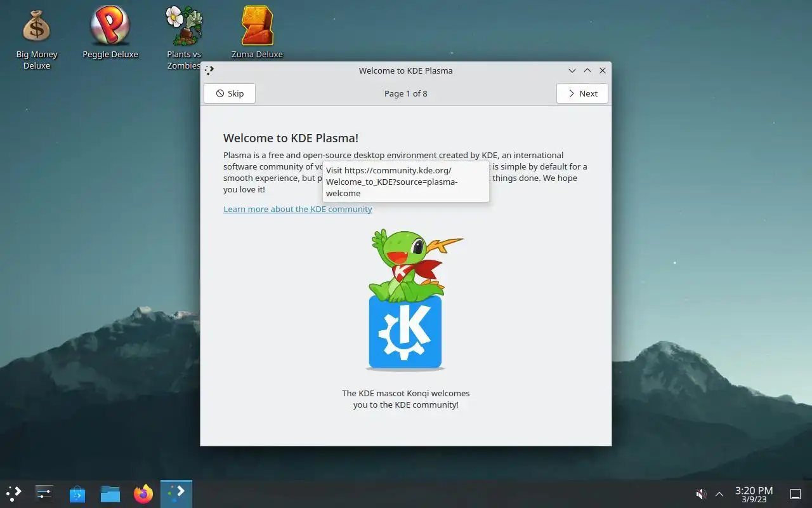Click the Konqi mascot caption text
This screenshot has height=508, width=812.
pyautogui.click(x=406, y=399)
